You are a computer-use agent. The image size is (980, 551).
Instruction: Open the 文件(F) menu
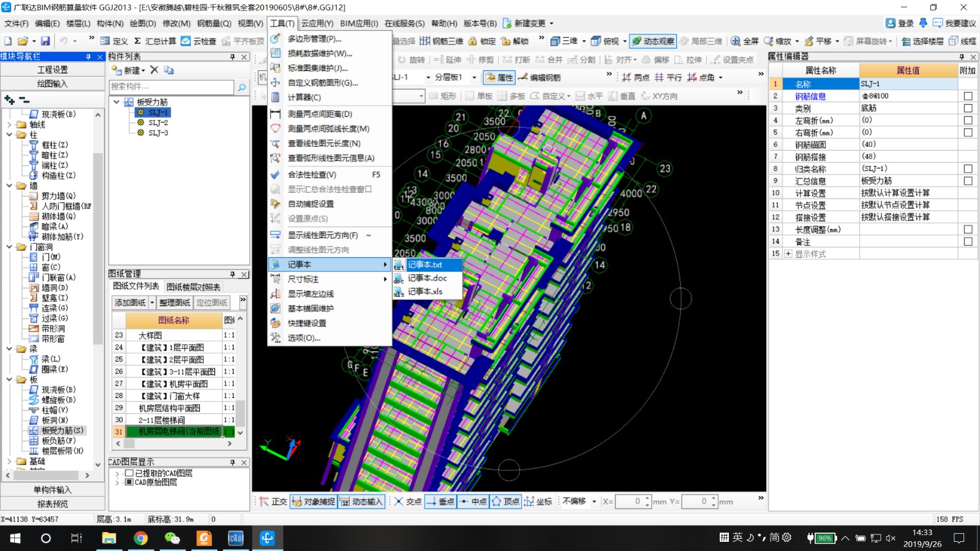(17, 23)
